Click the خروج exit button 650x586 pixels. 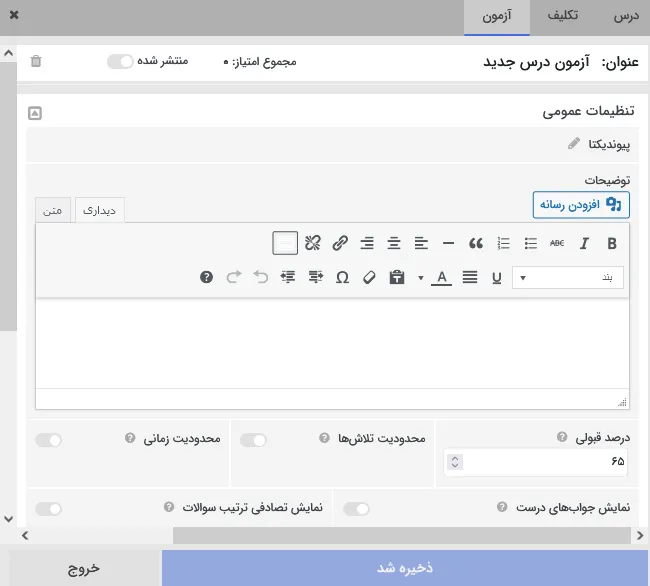click(x=84, y=568)
